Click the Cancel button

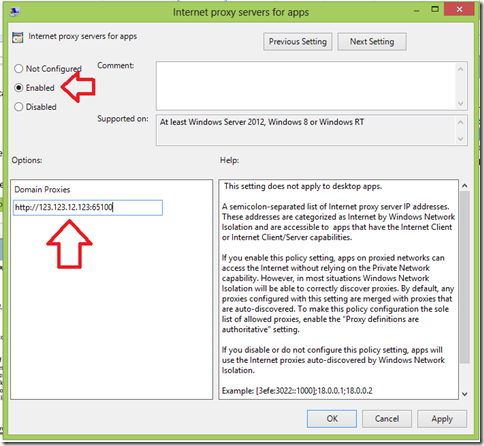387,419
